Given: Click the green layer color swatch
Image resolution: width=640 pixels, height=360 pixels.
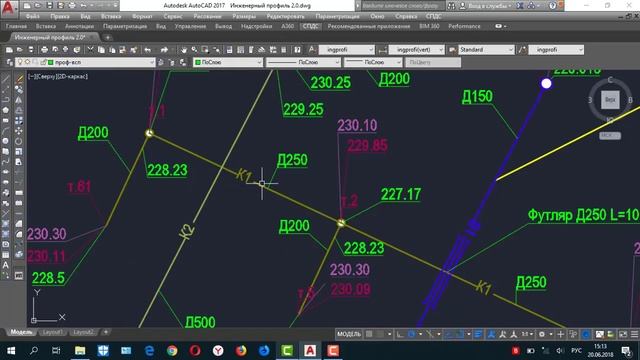Looking at the screenshot, I should pos(51,62).
